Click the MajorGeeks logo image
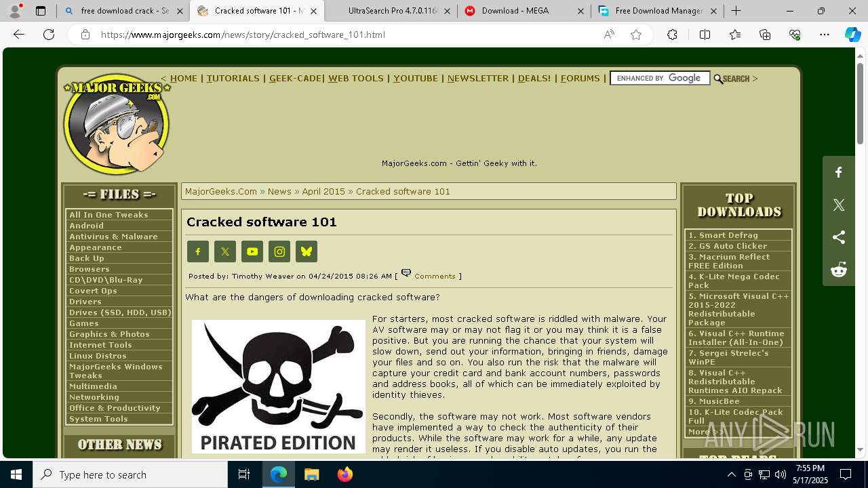 pyautogui.click(x=116, y=124)
